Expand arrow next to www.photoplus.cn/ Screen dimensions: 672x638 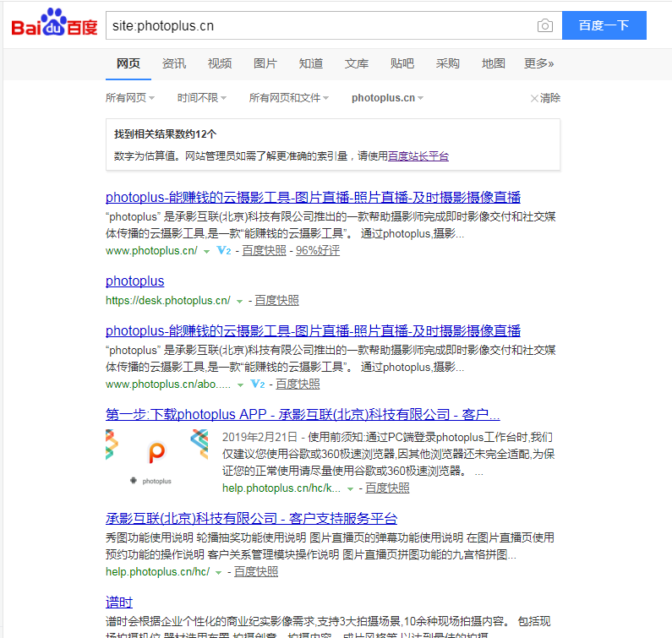point(206,252)
